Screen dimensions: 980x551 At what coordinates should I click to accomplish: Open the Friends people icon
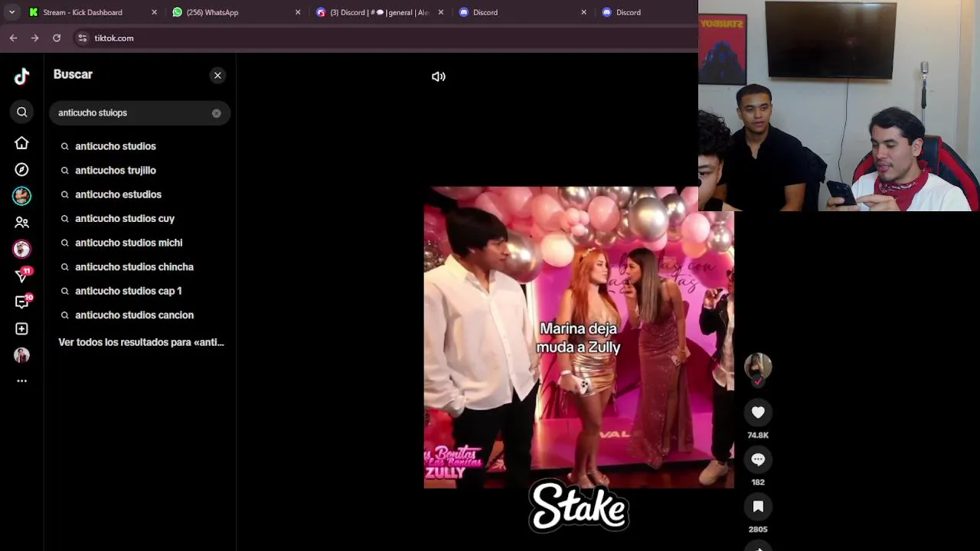coord(21,223)
